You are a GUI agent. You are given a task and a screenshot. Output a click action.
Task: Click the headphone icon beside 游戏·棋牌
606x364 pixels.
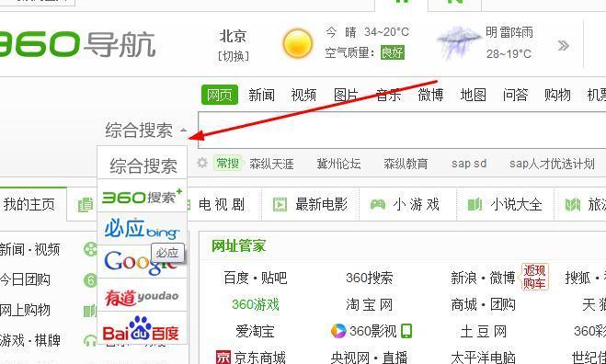(x=90, y=341)
